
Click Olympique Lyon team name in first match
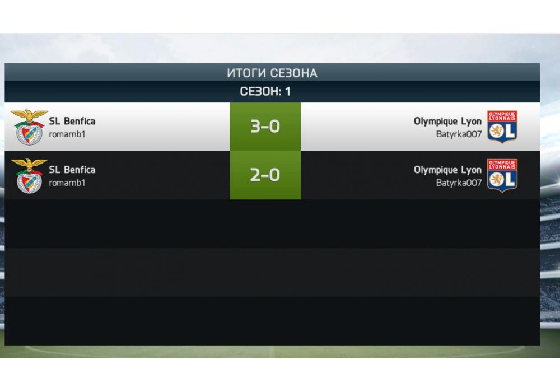(447, 121)
